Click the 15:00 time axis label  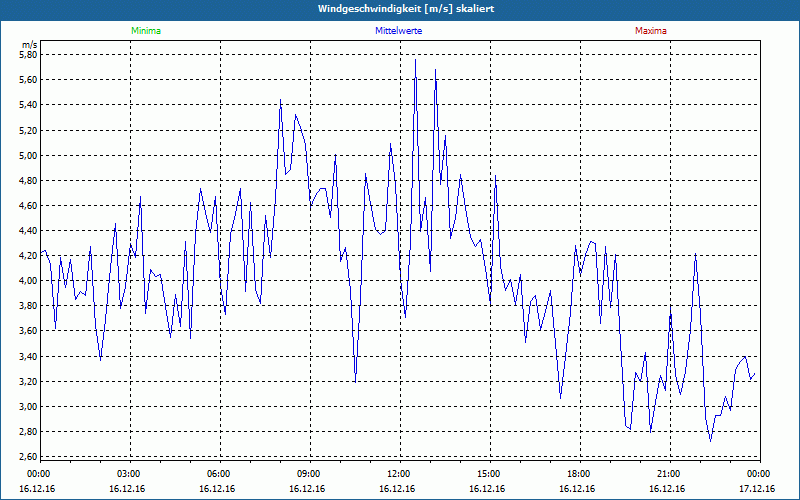coord(490,474)
